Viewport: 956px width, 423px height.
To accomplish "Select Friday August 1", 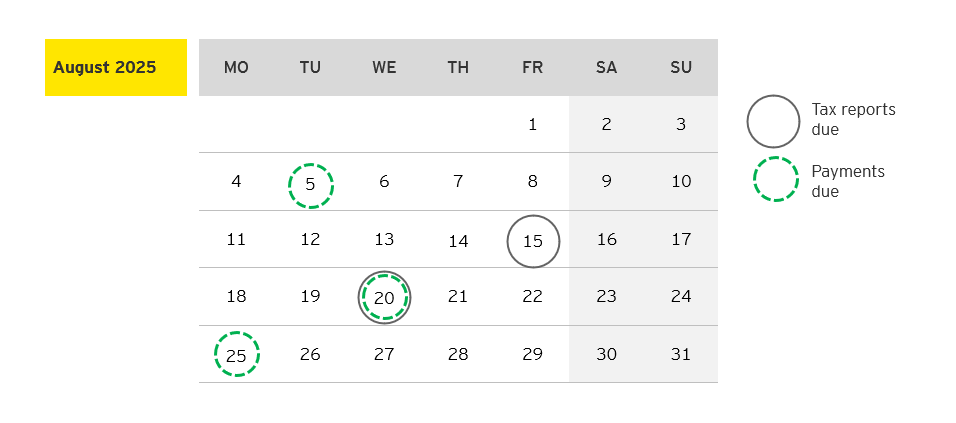I will pyautogui.click(x=532, y=125).
